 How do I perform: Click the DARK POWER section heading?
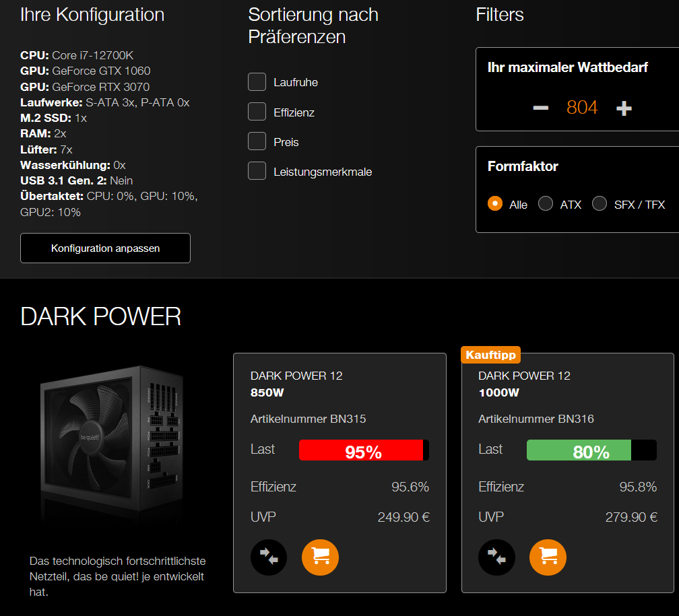coord(100,316)
